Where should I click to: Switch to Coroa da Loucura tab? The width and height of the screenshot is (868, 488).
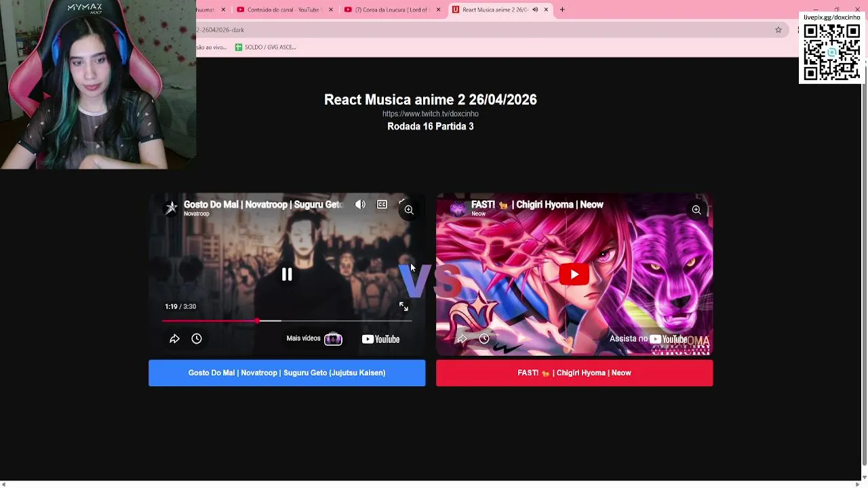click(391, 9)
